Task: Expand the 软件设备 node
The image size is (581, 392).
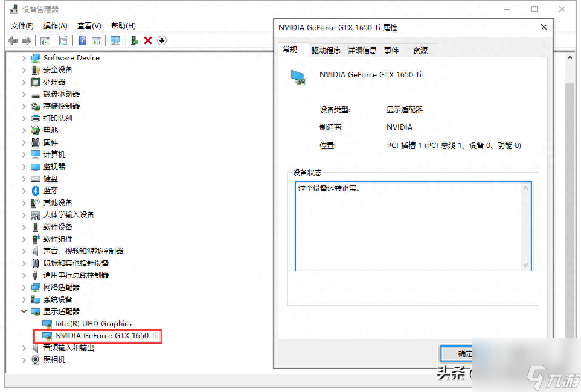Action: point(24,227)
